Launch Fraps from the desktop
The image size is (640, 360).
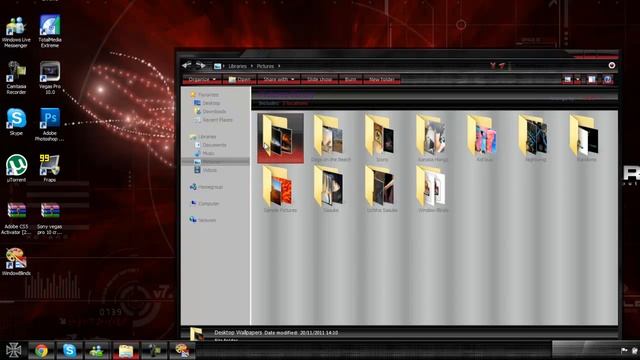(49, 168)
